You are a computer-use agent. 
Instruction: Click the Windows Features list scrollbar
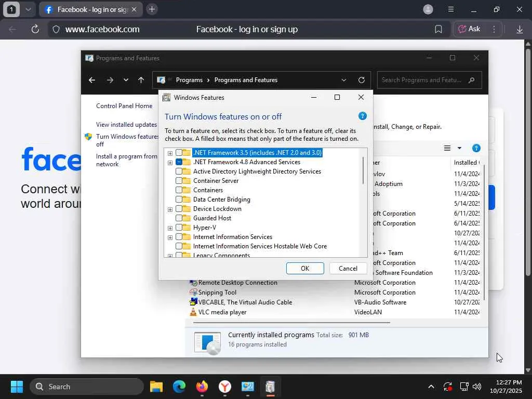tap(363, 170)
